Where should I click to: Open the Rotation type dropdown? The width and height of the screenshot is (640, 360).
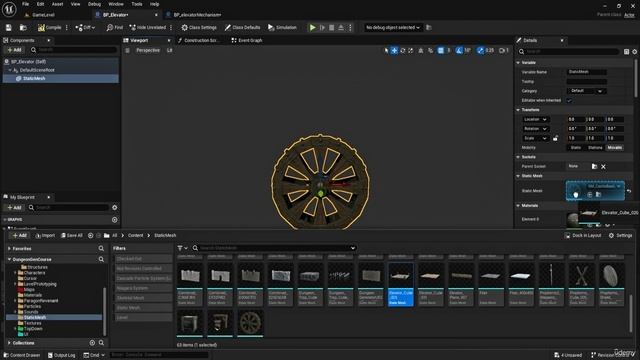click(535, 129)
